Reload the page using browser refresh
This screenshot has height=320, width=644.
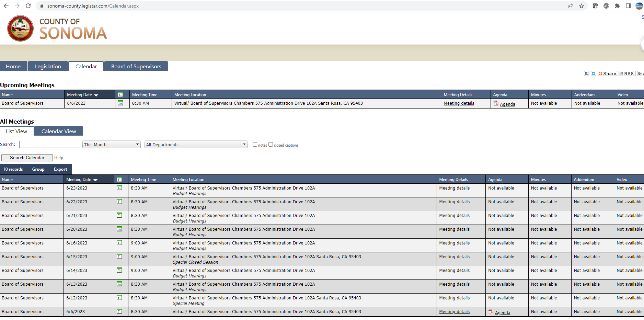pos(28,6)
